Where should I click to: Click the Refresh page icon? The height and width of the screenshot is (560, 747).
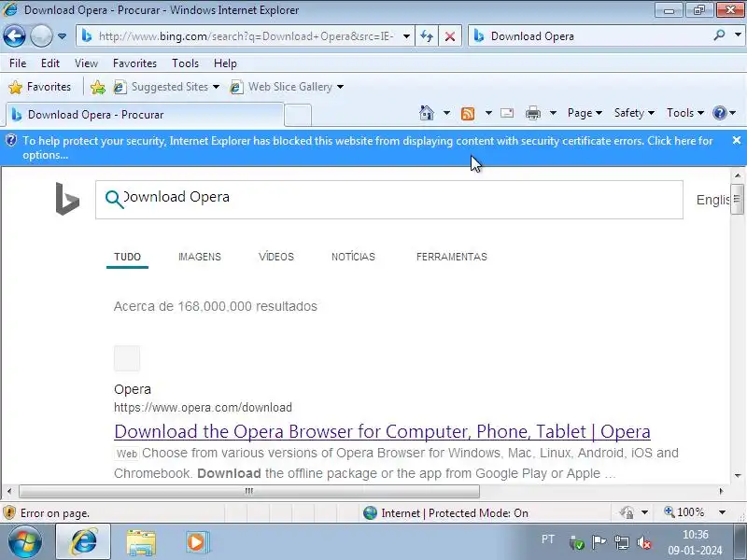coord(427,36)
